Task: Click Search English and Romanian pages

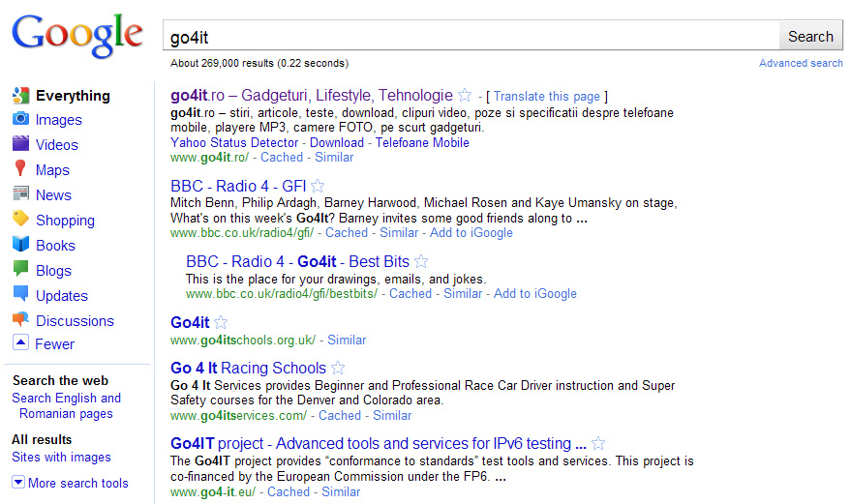Action: click(66, 405)
